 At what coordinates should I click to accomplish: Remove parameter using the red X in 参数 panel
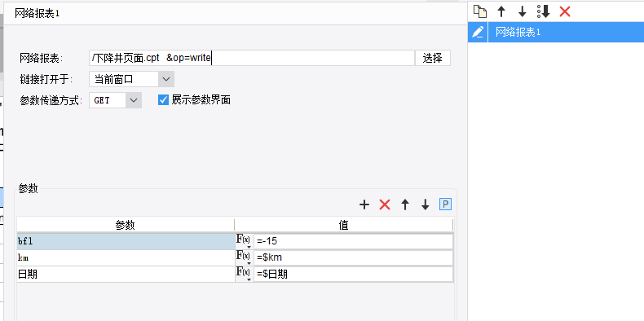[x=385, y=204]
